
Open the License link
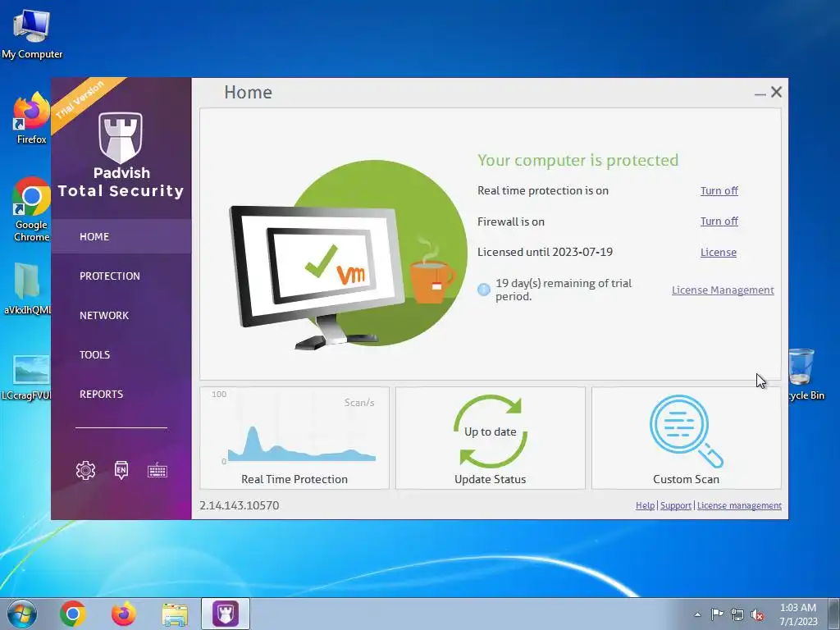click(719, 253)
